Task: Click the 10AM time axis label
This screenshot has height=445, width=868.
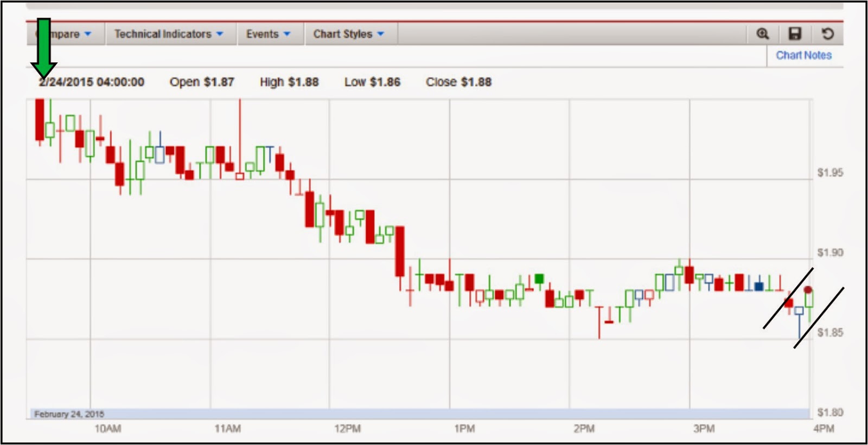Action: [x=108, y=429]
